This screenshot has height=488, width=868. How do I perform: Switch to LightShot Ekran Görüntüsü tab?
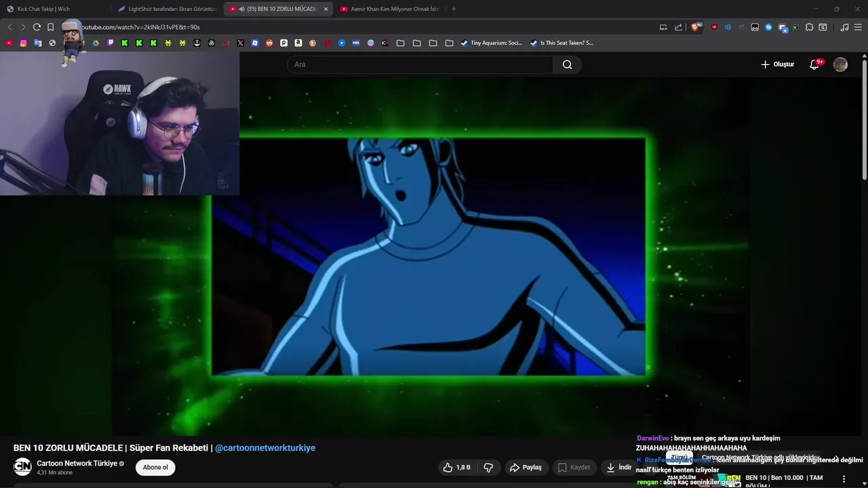click(167, 9)
